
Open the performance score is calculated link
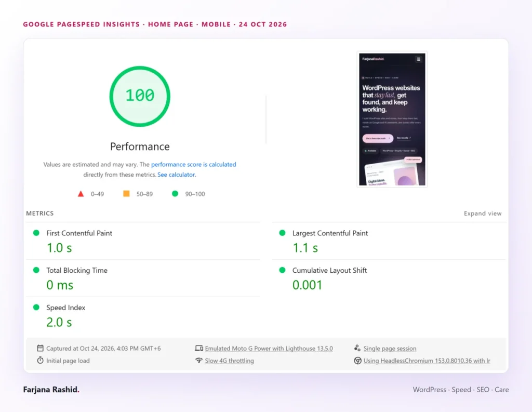[194, 164]
